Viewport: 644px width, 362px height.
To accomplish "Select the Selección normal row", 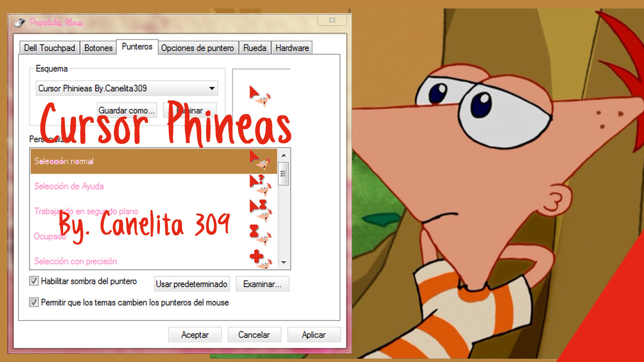I will [x=154, y=161].
